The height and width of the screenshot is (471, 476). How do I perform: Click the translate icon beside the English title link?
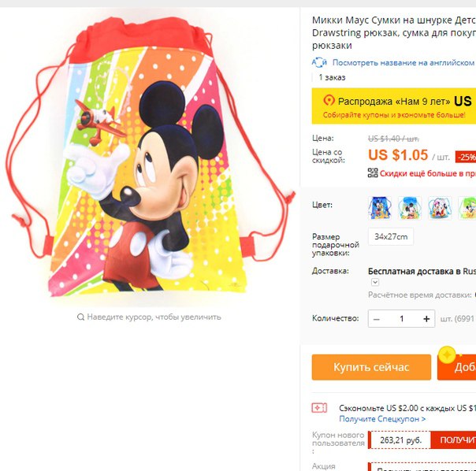click(x=319, y=62)
